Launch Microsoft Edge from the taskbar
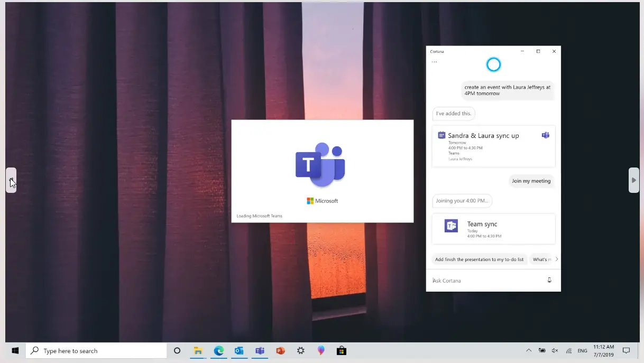This screenshot has height=363, width=644. click(x=218, y=350)
